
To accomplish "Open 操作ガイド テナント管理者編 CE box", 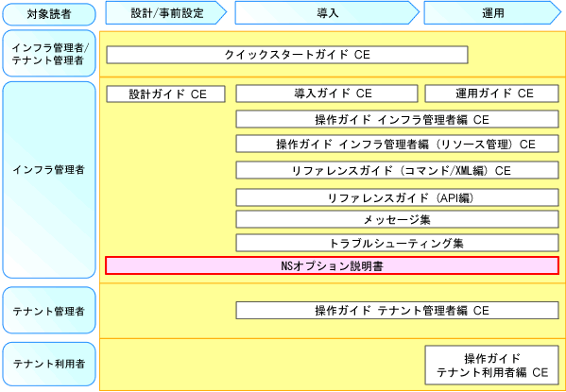I will [x=398, y=311].
